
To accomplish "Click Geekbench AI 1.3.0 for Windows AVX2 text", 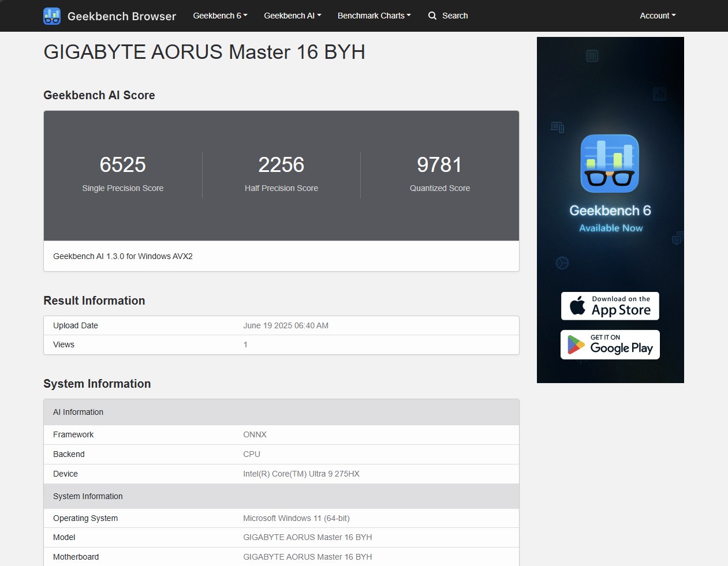I will 123,256.
